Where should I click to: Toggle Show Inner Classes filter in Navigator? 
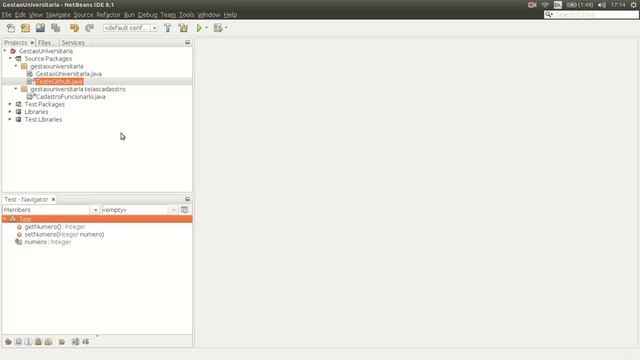click(48, 342)
